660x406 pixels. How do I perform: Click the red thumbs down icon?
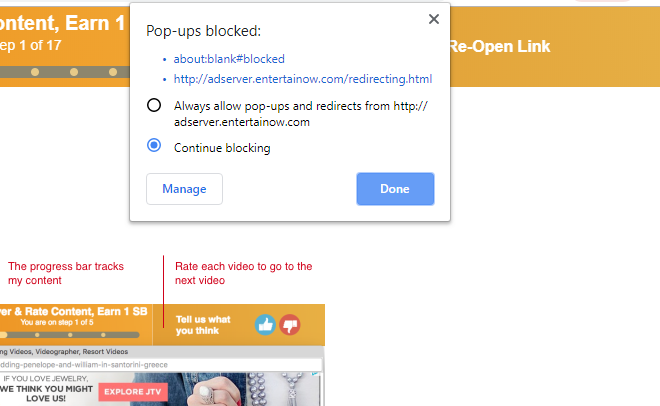[290, 325]
